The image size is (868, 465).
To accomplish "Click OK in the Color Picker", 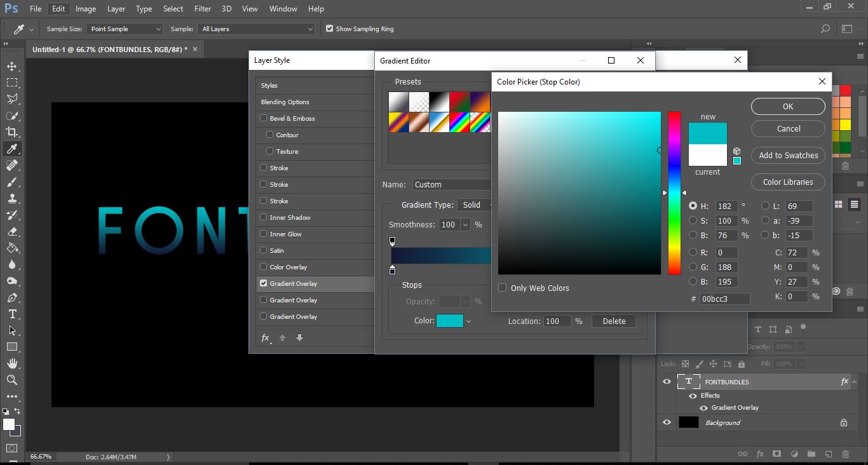I will click(x=788, y=107).
